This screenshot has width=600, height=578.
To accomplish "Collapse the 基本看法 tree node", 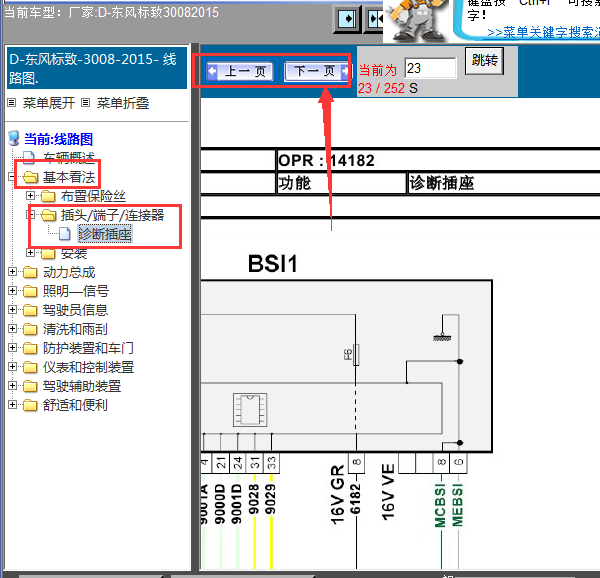I will [12, 177].
